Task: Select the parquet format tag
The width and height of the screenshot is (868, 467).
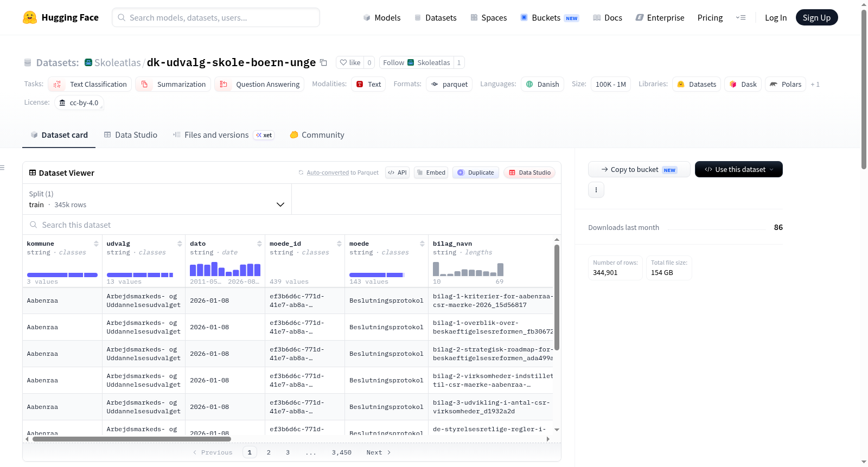Action: (x=449, y=84)
